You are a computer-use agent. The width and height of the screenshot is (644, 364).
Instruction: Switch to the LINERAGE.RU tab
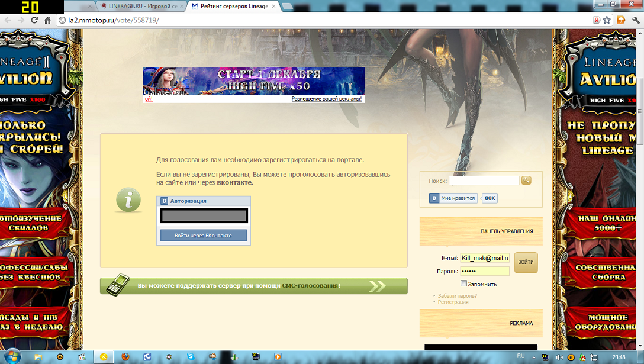143,6
